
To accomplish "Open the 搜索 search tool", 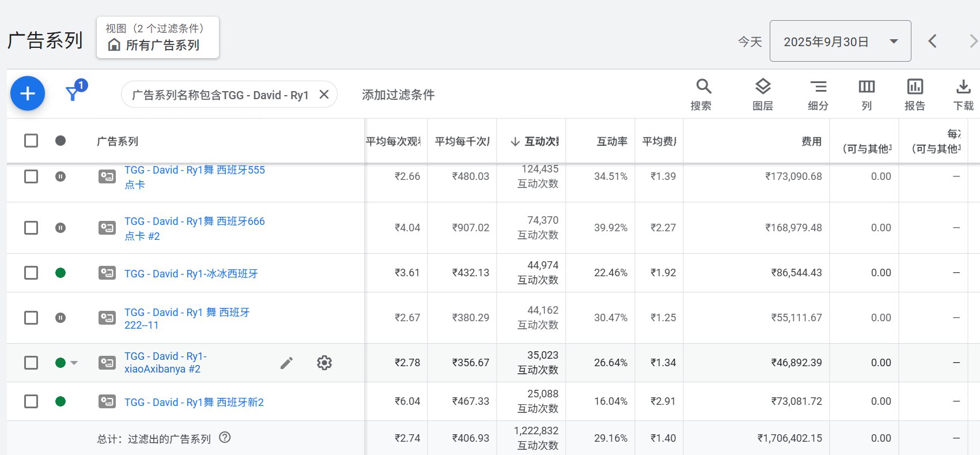I will [702, 95].
